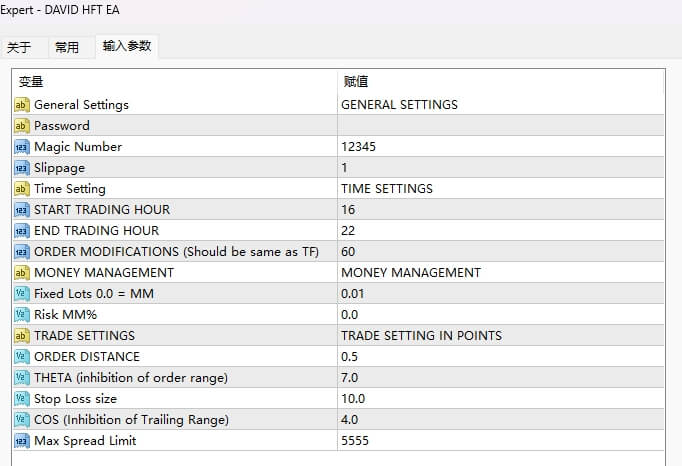Screen dimensions: 682x466
Task: Click the integer icon beside Max Spread Limit
Action: coord(22,441)
